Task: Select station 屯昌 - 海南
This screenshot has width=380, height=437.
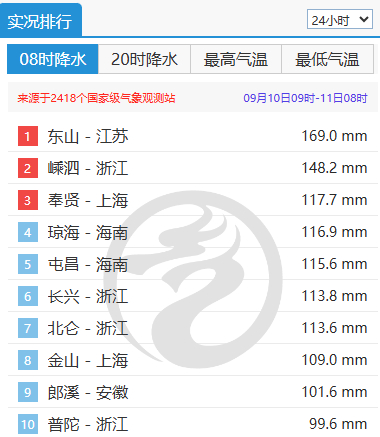Action: pyautogui.click(x=88, y=264)
